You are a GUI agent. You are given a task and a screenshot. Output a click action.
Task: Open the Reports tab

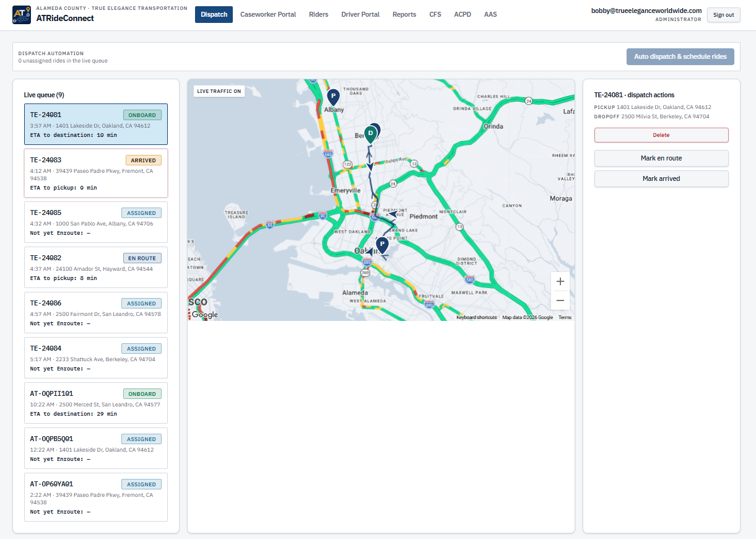[404, 14]
